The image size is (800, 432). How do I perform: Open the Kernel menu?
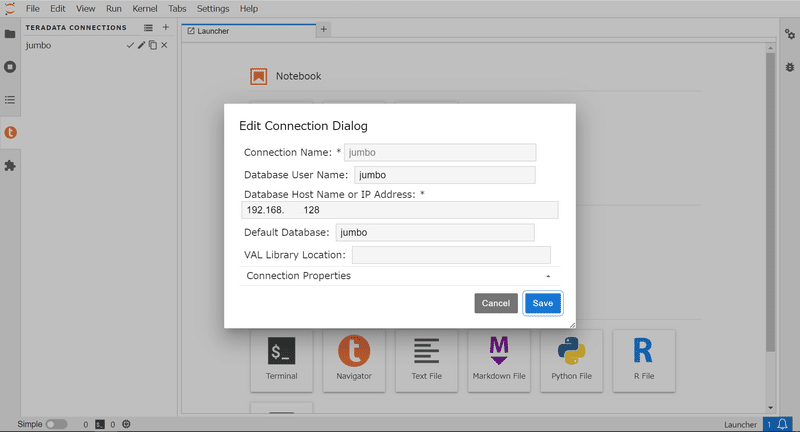[145, 9]
